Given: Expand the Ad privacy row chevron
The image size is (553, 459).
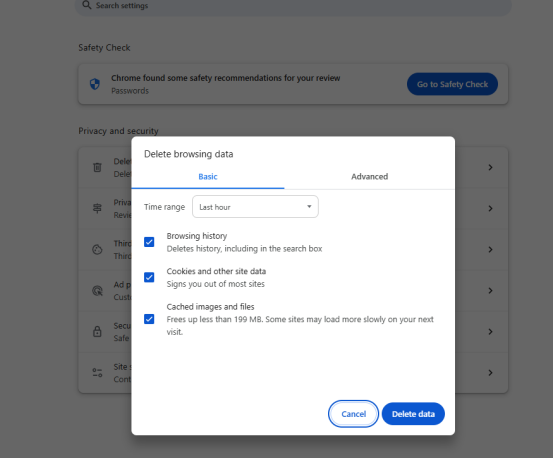Looking at the screenshot, I should [490, 290].
